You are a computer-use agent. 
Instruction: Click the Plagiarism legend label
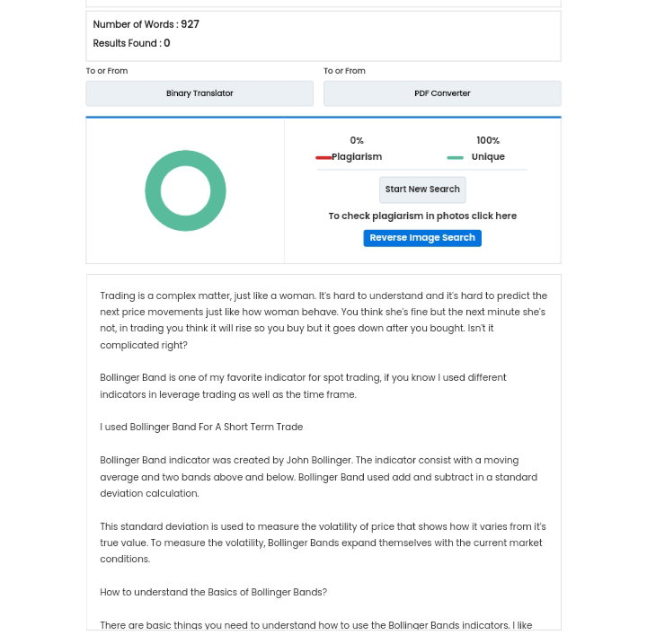357,157
